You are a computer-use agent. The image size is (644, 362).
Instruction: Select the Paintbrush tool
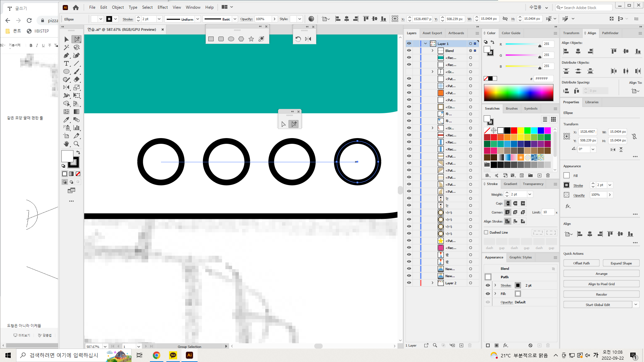[x=76, y=71]
